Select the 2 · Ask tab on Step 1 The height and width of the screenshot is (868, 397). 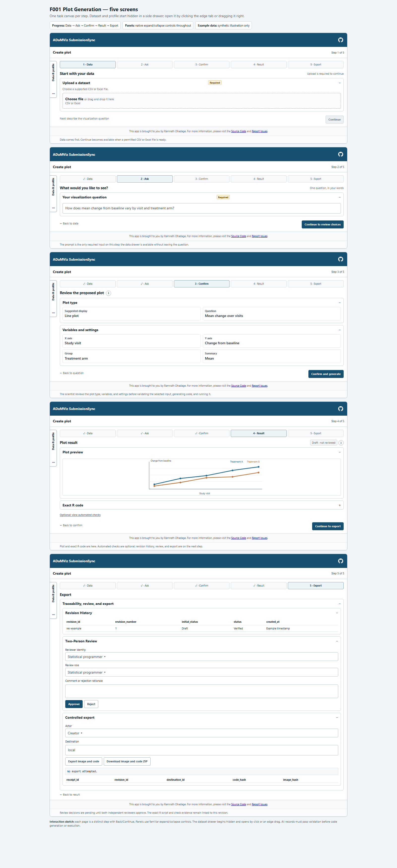[145, 65]
